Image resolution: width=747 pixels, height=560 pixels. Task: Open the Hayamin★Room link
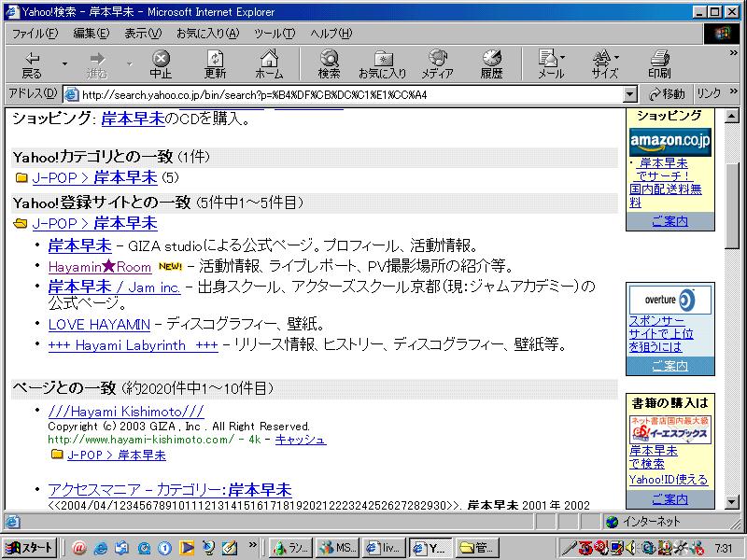tap(100, 267)
